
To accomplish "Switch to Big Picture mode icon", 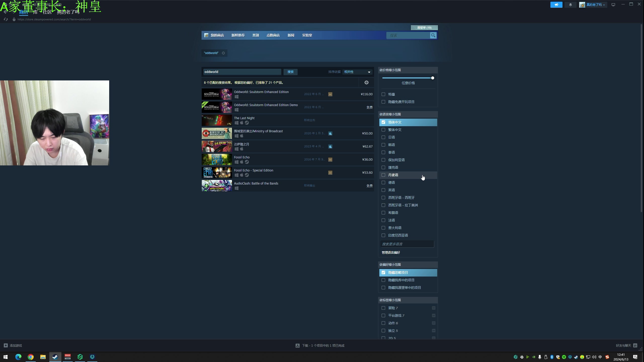I will click(613, 5).
